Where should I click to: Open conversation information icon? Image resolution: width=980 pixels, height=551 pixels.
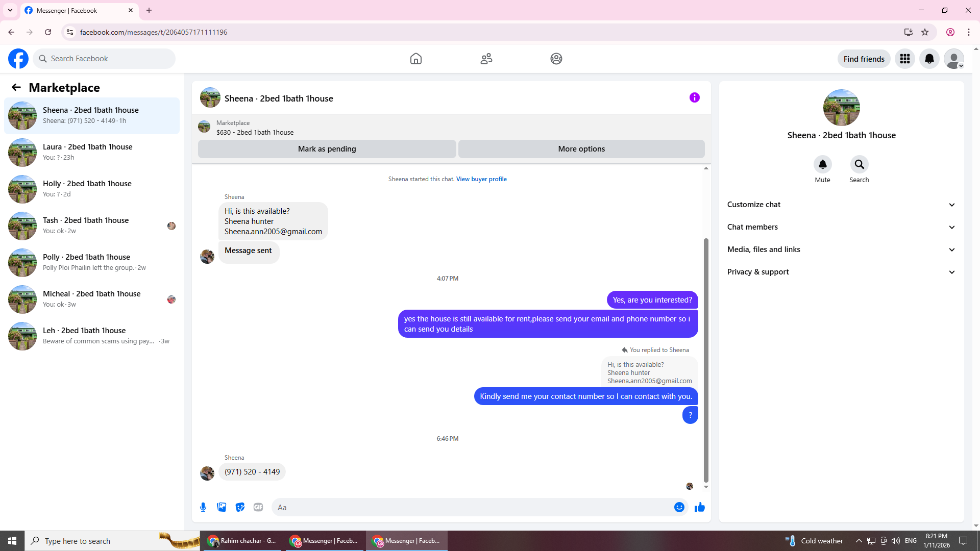[695, 97]
